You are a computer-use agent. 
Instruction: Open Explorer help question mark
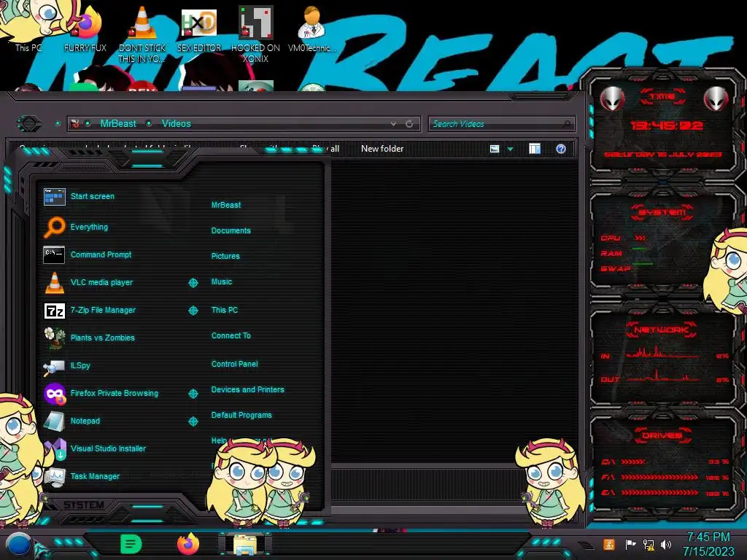click(x=561, y=149)
